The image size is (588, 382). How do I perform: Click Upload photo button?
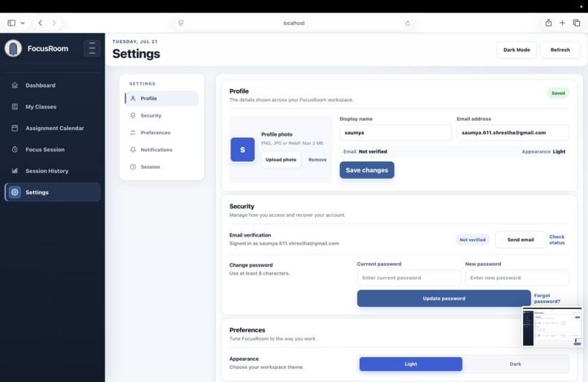point(281,160)
